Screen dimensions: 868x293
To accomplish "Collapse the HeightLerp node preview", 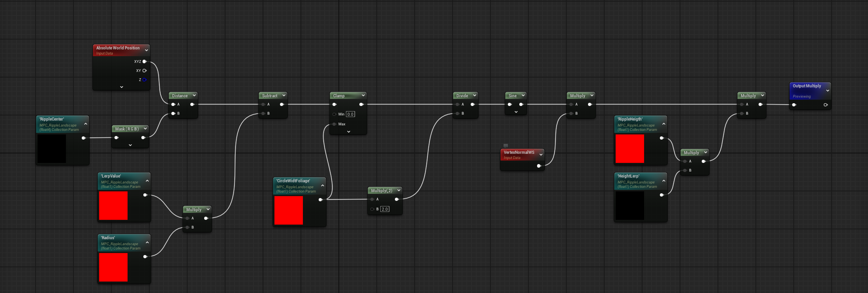I will (x=664, y=181).
